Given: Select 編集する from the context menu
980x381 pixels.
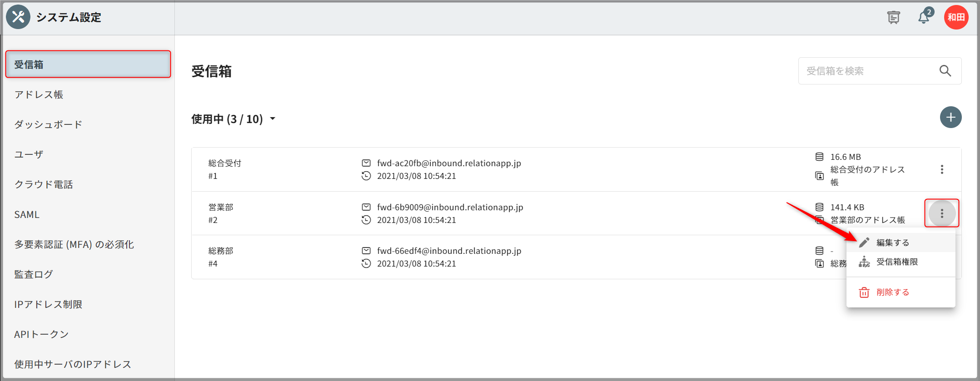Looking at the screenshot, I should click(x=892, y=242).
